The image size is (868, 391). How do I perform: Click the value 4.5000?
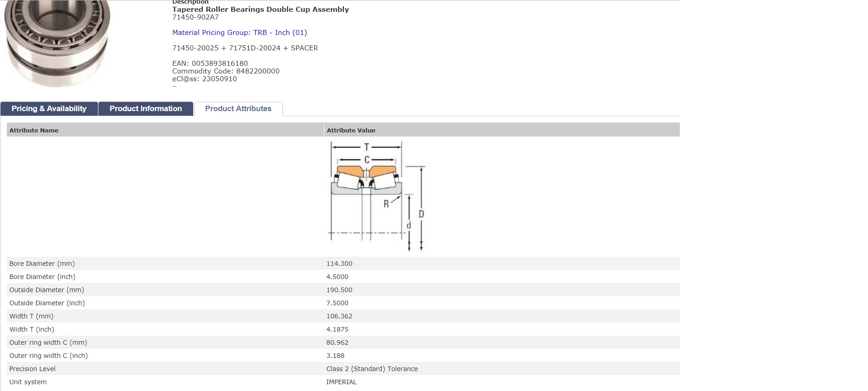[337, 277]
